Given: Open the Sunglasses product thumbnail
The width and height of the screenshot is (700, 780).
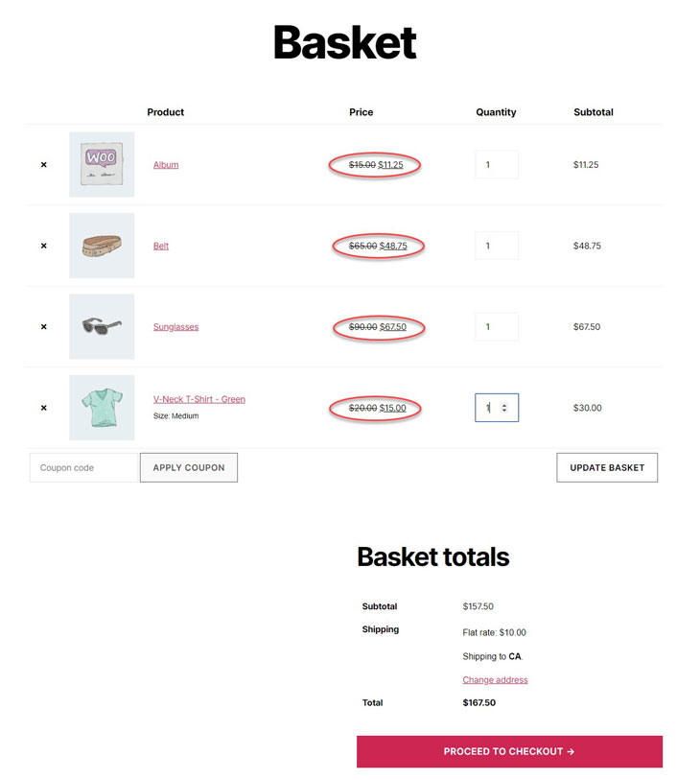Looking at the screenshot, I should tap(102, 327).
